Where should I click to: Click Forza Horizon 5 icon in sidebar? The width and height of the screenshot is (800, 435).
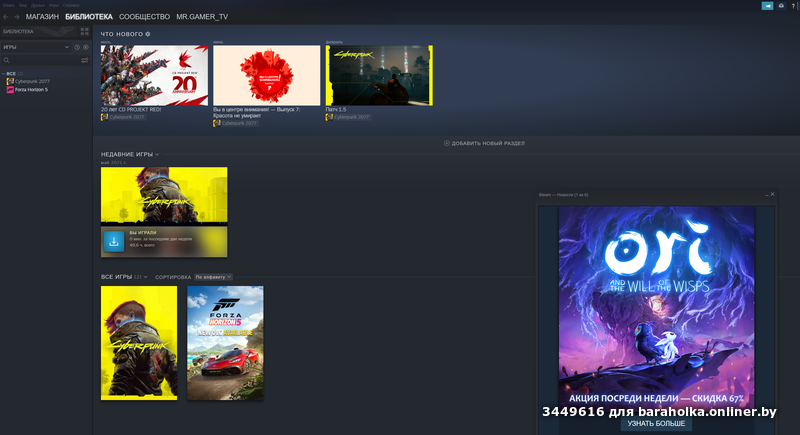tap(10, 90)
